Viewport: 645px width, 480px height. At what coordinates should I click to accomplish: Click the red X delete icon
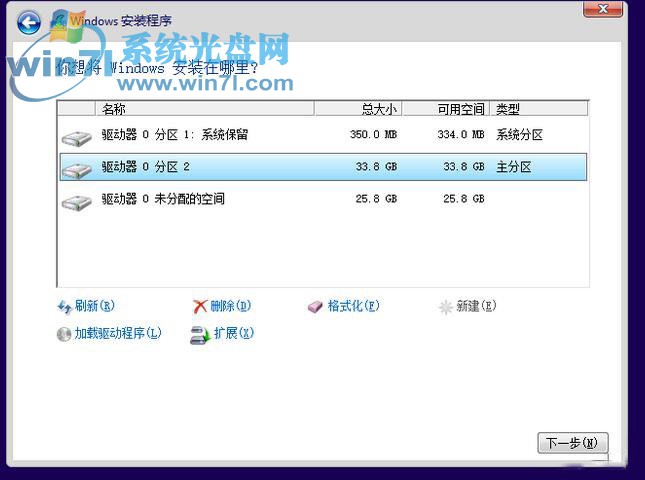(200, 306)
